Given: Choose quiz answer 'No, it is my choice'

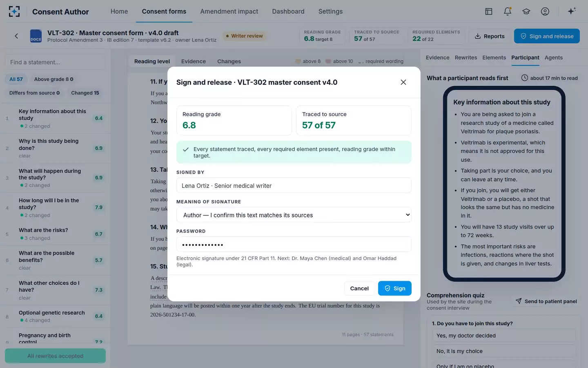Looking at the screenshot, I should (504, 351).
